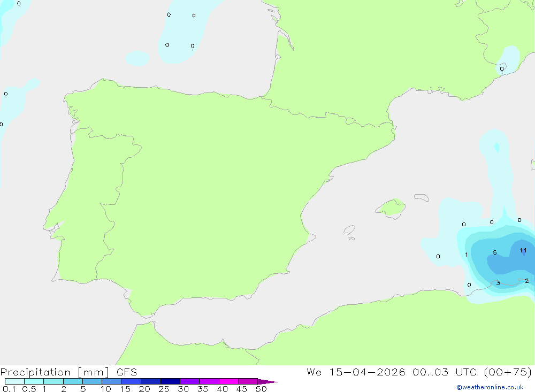The width and height of the screenshot is (535, 392).
Task: Click the '35' legend scale label
Action: [203, 389]
